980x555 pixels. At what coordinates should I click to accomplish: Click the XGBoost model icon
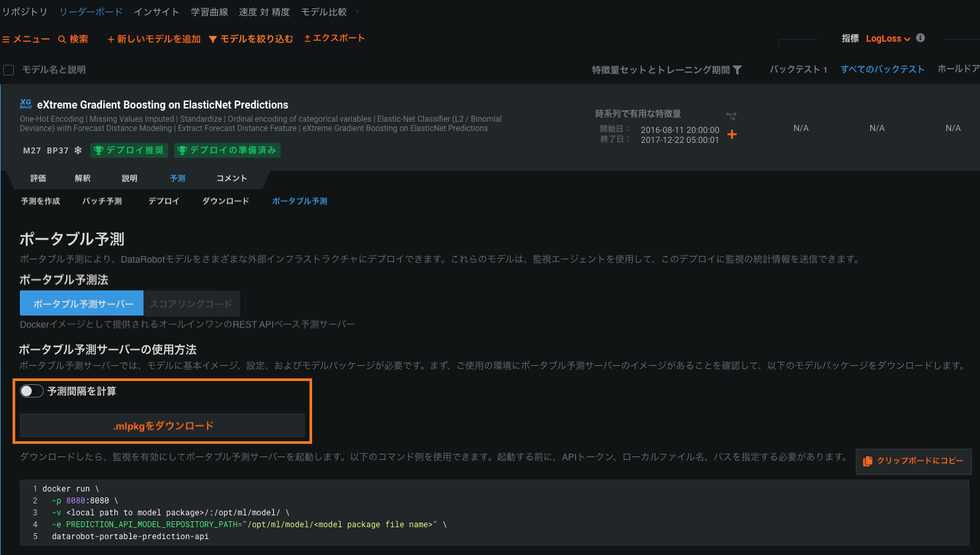pyautogui.click(x=26, y=104)
